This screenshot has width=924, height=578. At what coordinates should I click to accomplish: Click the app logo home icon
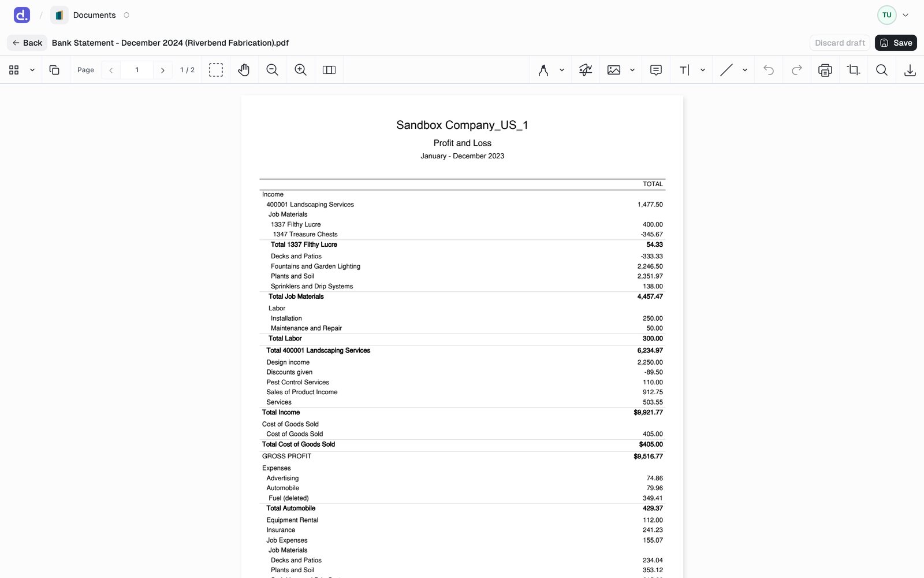click(x=22, y=15)
